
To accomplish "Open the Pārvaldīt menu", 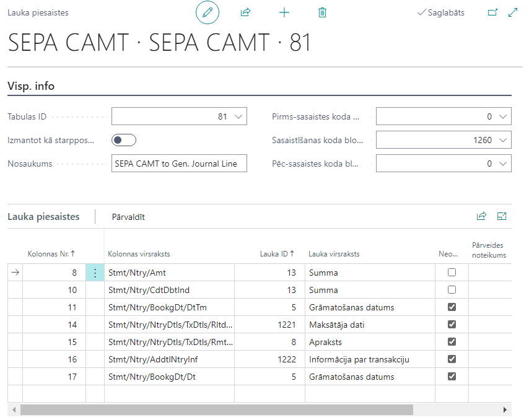I will [128, 217].
